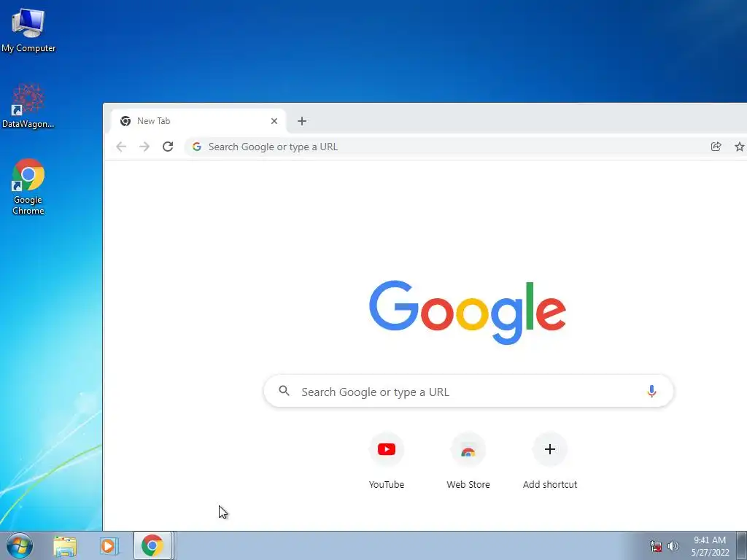This screenshot has width=747, height=560.
Task: Click the magnifier icon in search box
Action: tap(285, 391)
